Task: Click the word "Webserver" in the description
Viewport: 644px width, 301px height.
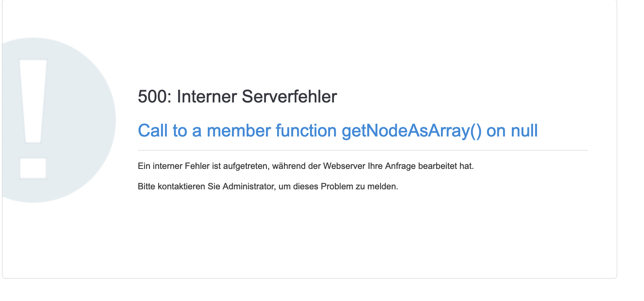Action: pos(344,166)
